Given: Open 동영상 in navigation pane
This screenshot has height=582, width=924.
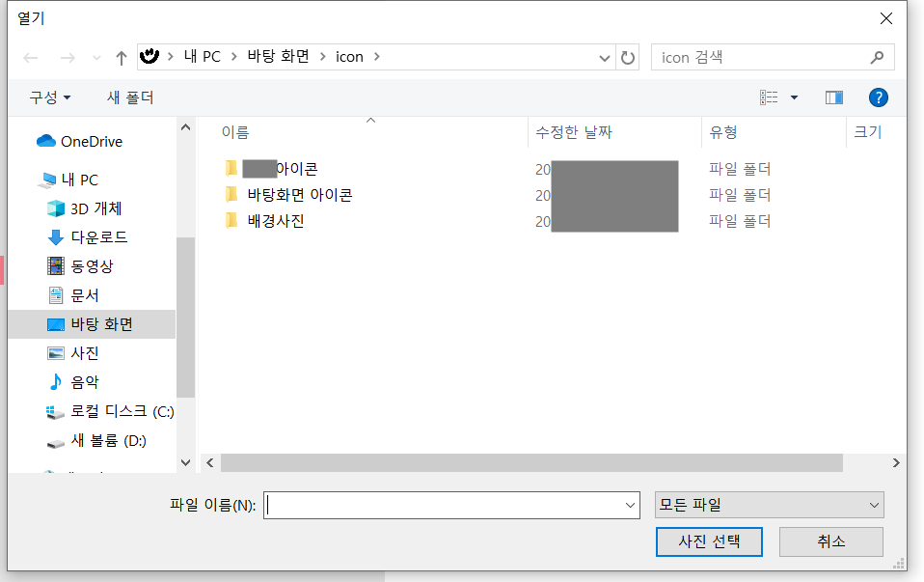Looking at the screenshot, I should click(x=92, y=266).
